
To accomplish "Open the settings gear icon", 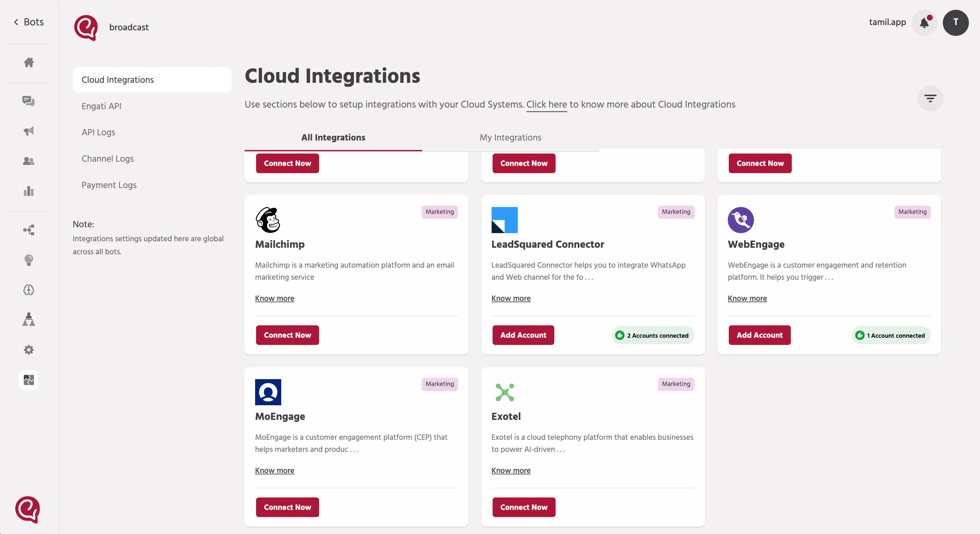I will [28, 350].
